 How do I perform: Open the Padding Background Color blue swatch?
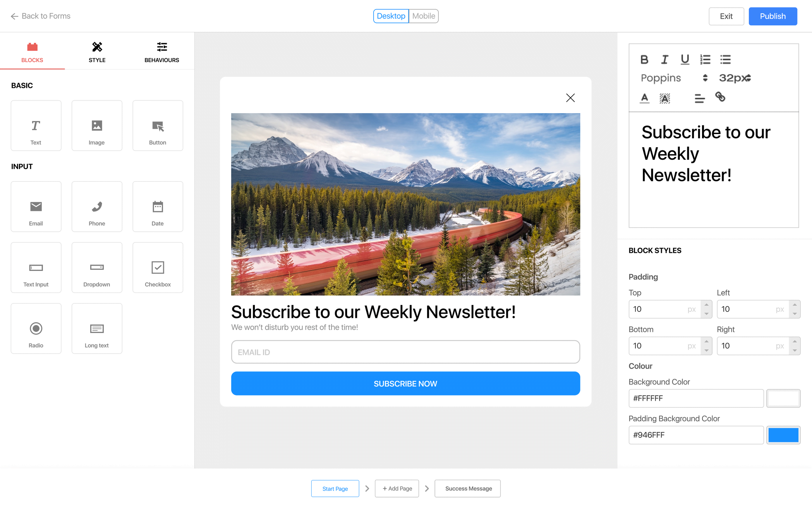point(783,435)
